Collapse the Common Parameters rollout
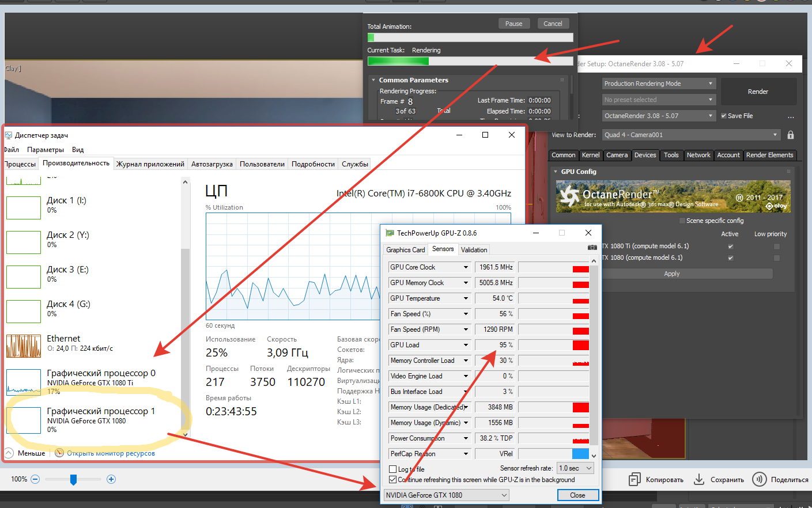812x508 pixels. click(x=373, y=80)
